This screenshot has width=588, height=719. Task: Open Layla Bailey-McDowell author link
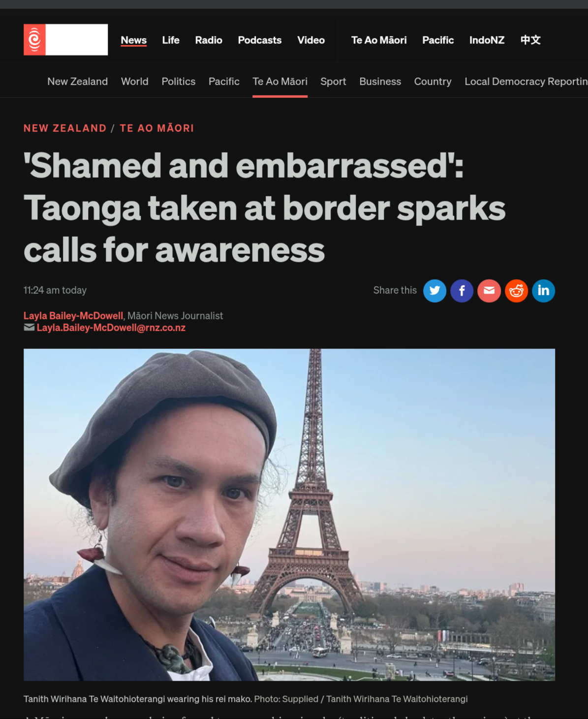point(73,315)
